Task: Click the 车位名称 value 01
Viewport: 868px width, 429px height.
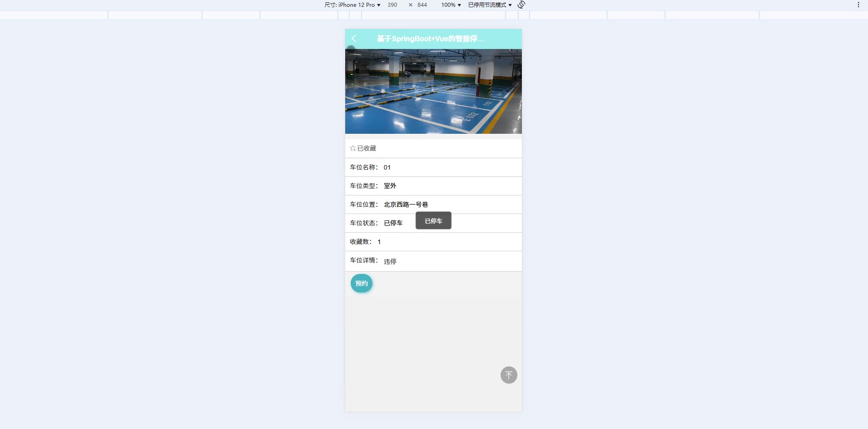Action: (x=387, y=167)
